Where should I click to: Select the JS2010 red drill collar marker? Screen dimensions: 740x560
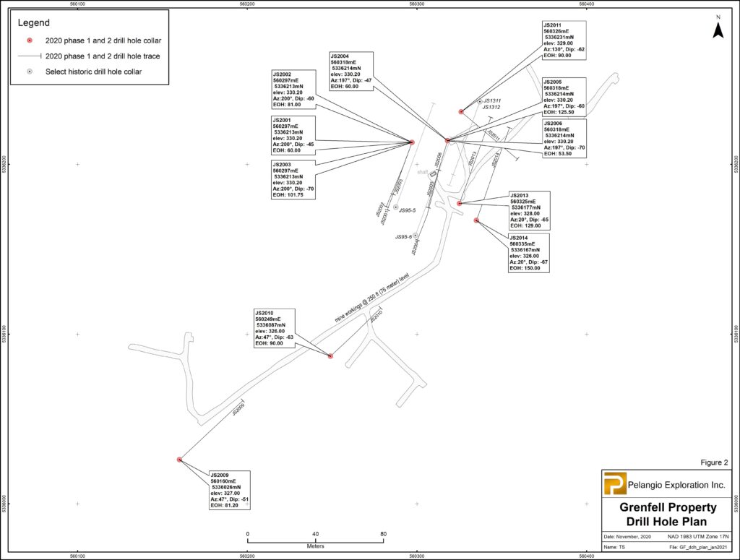coord(330,356)
